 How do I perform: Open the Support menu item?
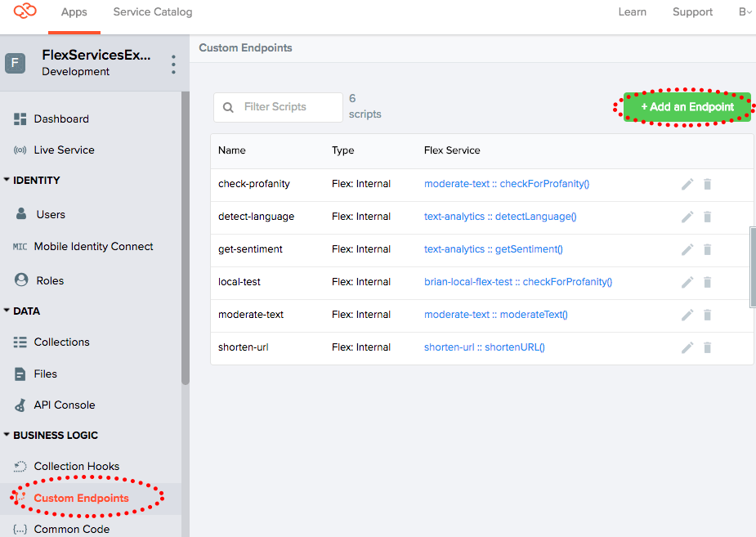point(692,12)
